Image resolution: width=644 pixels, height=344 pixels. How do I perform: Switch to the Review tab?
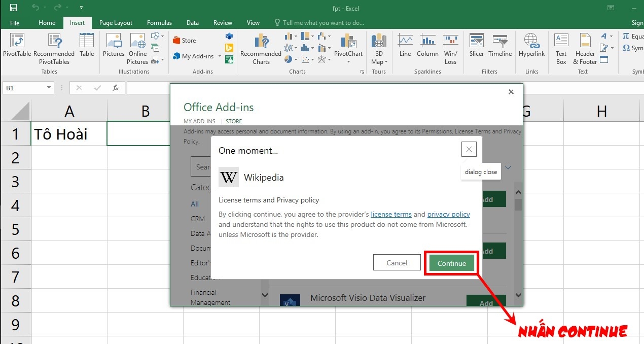(223, 23)
